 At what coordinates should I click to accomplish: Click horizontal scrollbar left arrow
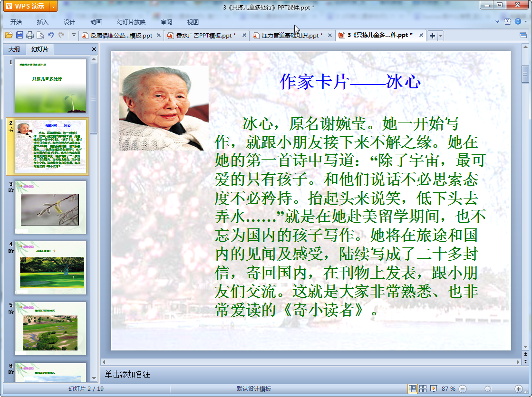pyautogui.click(x=104, y=362)
